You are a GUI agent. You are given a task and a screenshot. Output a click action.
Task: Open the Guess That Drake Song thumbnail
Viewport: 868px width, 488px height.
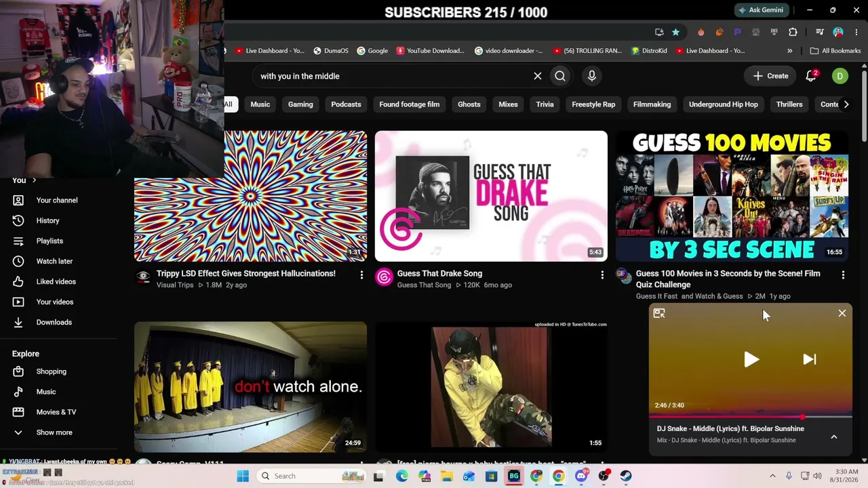pos(491,196)
